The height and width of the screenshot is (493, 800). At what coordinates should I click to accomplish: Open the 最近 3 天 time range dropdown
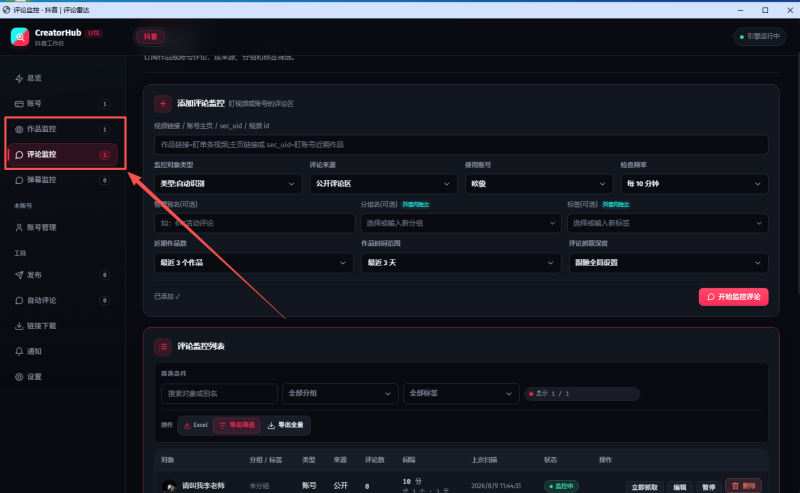[461, 263]
